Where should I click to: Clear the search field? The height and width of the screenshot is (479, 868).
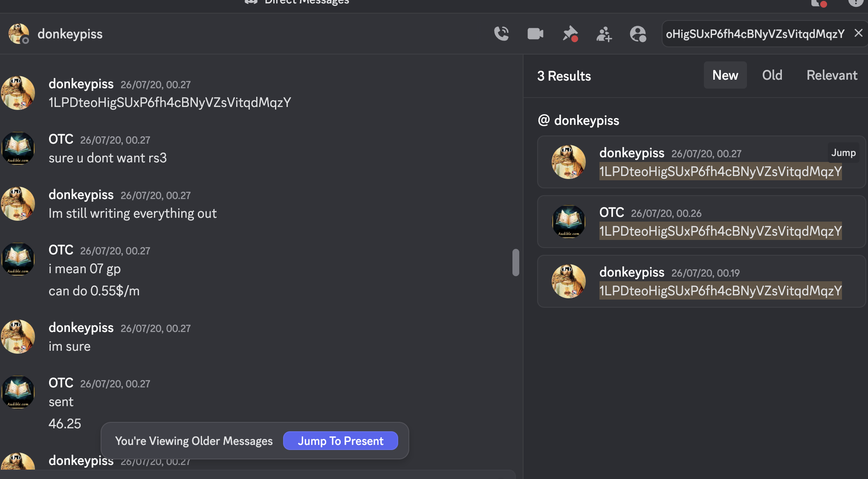(x=858, y=33)
